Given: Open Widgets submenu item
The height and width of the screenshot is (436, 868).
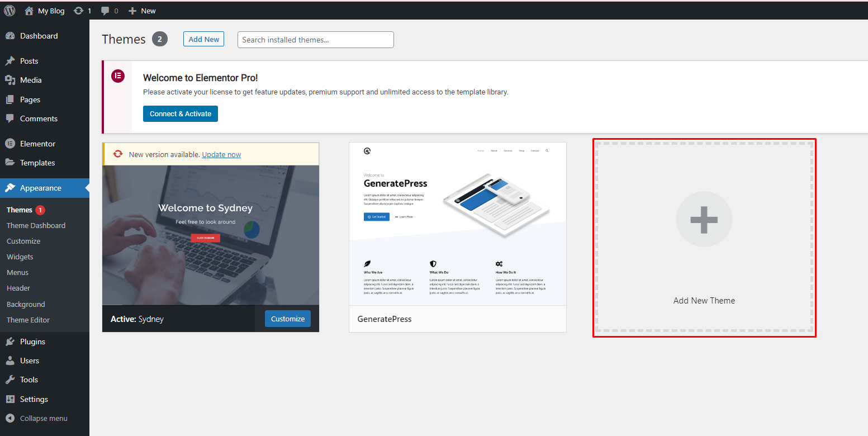Looking at the screenshot, I should coord(20,257).
